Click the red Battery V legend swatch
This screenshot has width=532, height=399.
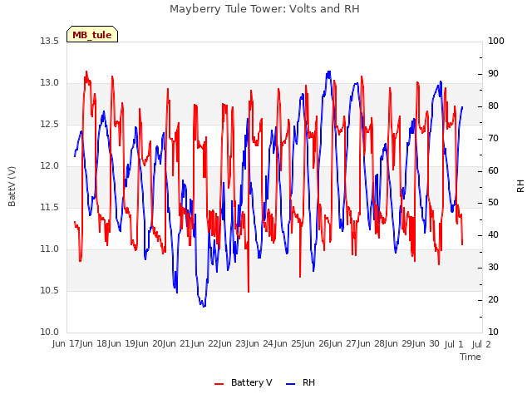point(219,384)
